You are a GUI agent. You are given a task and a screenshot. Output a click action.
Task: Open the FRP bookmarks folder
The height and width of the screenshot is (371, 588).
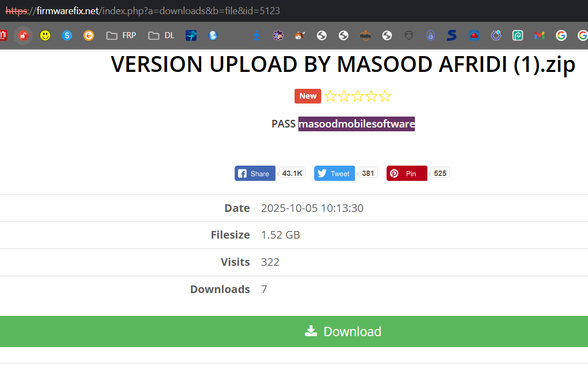[x=121, y=35]
